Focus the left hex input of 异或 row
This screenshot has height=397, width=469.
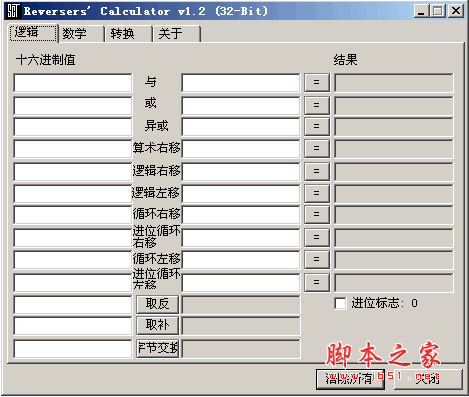click(73, 127)
